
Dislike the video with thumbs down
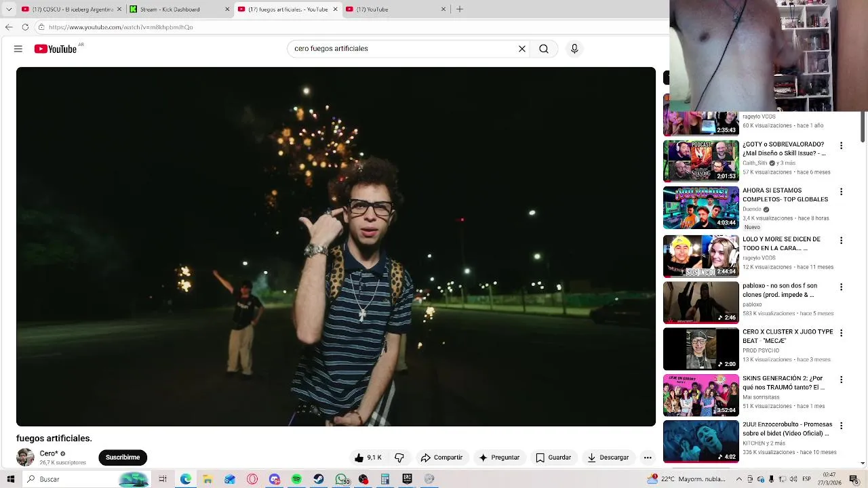(399, 457)
